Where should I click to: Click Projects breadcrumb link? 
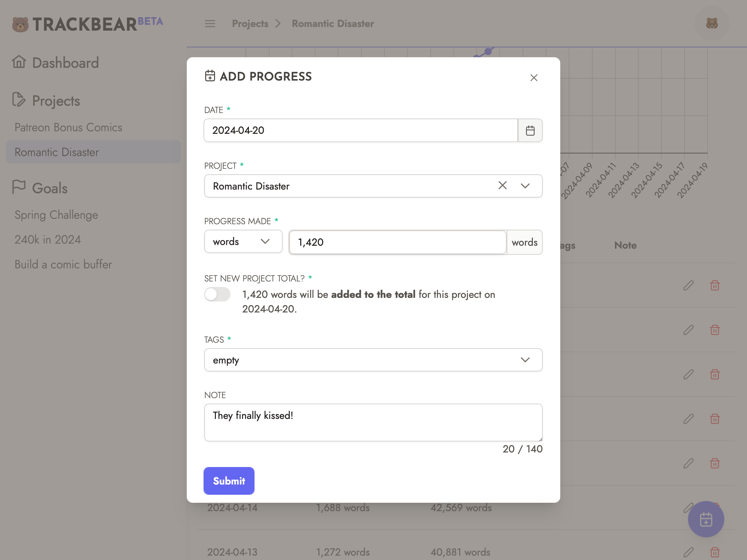tap(250, 24)
